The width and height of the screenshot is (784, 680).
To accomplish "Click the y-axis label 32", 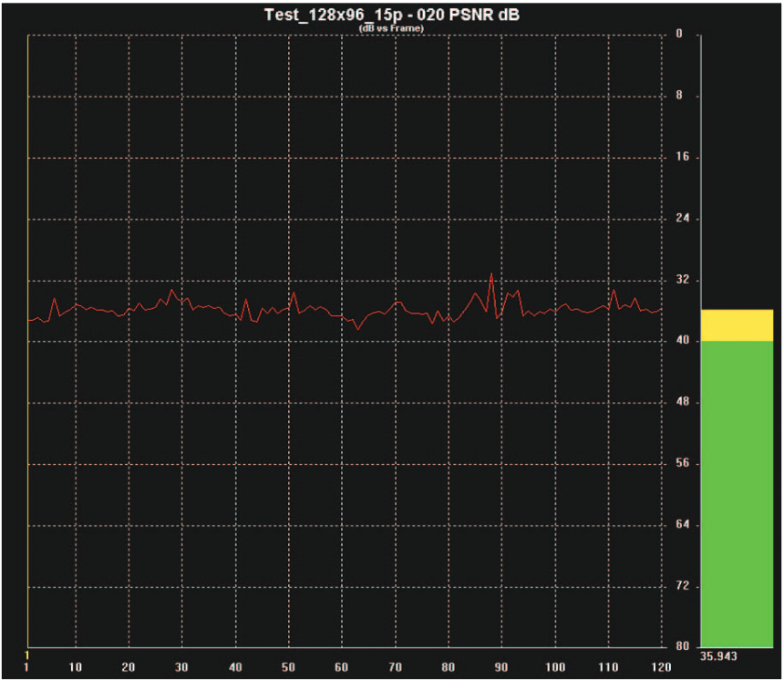I will (x=683, y=280).
